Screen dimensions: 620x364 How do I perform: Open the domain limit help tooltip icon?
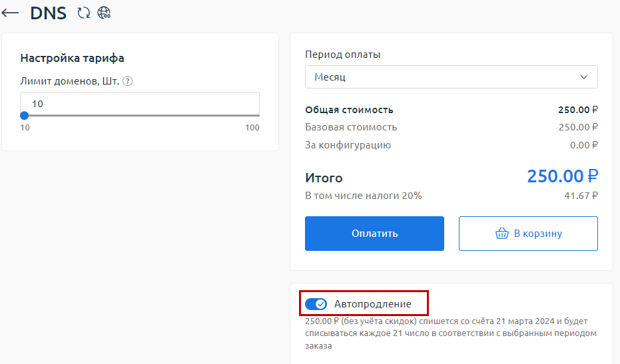(128, 81)
